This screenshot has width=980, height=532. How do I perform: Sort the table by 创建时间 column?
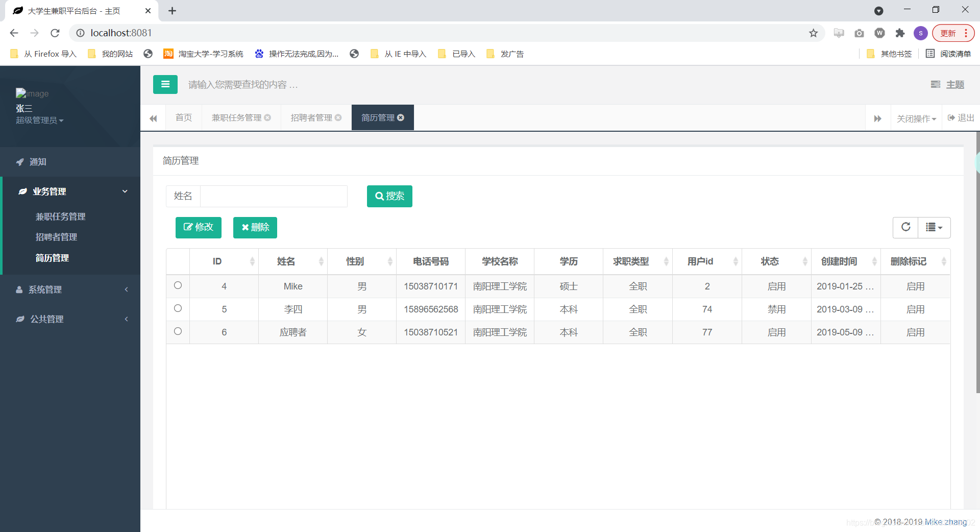(846, 261)
